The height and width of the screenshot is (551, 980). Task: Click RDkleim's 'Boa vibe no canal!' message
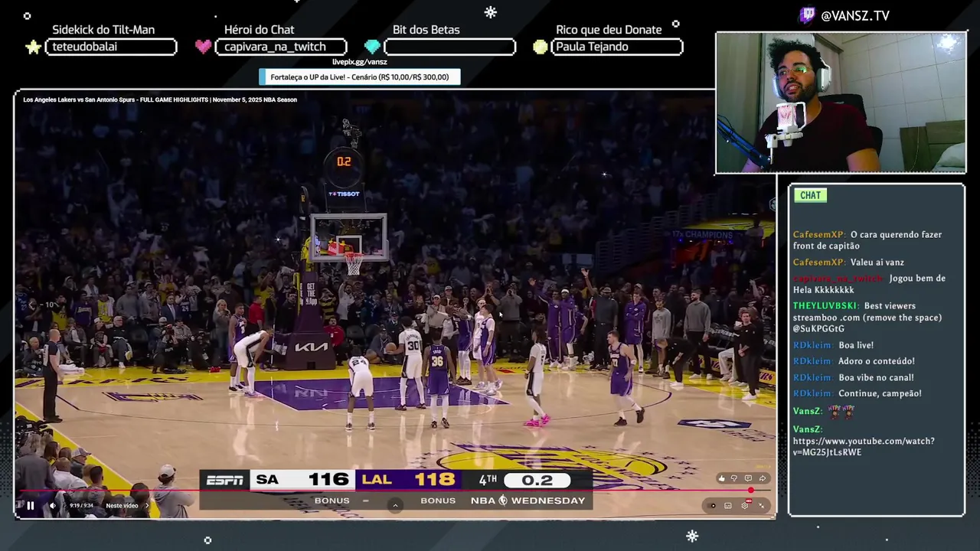pos(854,377)
